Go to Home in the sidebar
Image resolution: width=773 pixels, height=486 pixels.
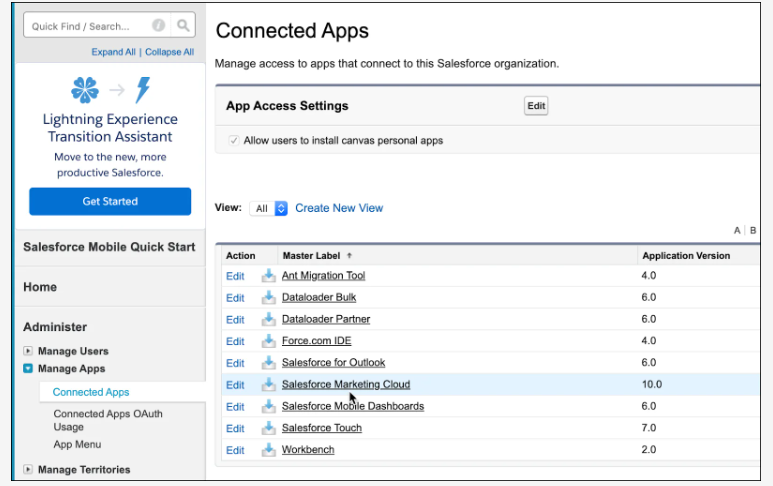[40, 287]
